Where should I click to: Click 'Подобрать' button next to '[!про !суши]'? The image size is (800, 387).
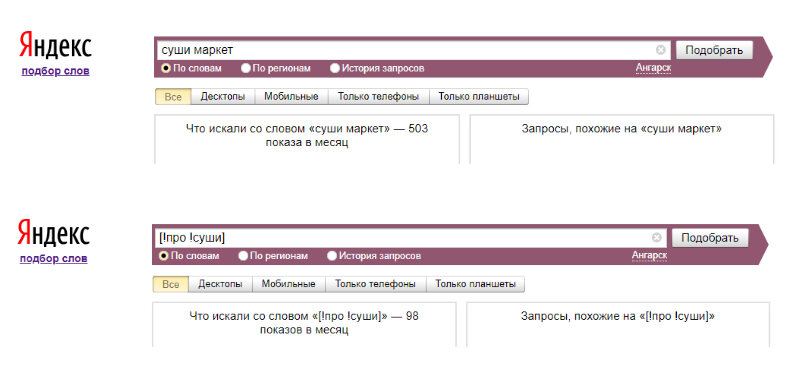pyautogui.click(x=710, y=238)
